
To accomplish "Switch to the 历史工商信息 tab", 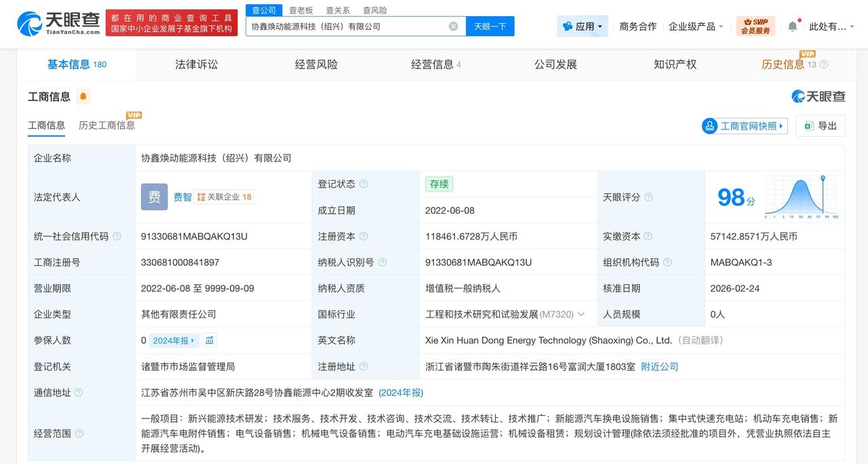I will tap(106, 125).
